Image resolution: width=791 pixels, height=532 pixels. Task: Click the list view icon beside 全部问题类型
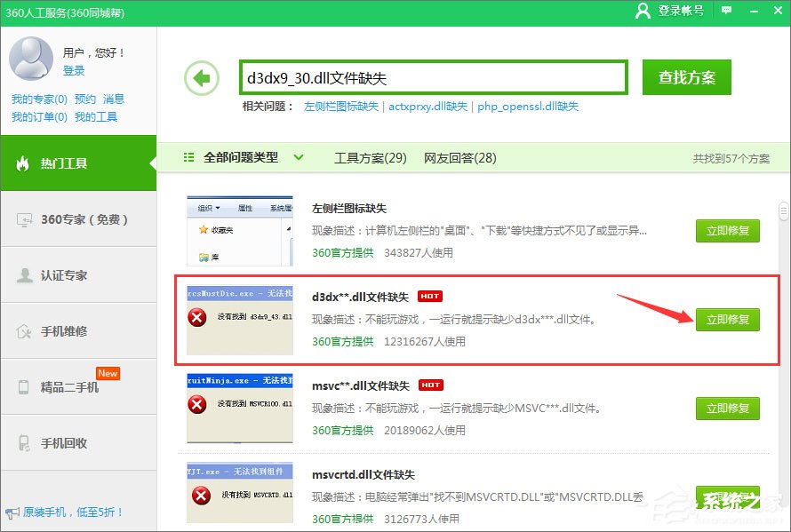click(x=188, y=157)
